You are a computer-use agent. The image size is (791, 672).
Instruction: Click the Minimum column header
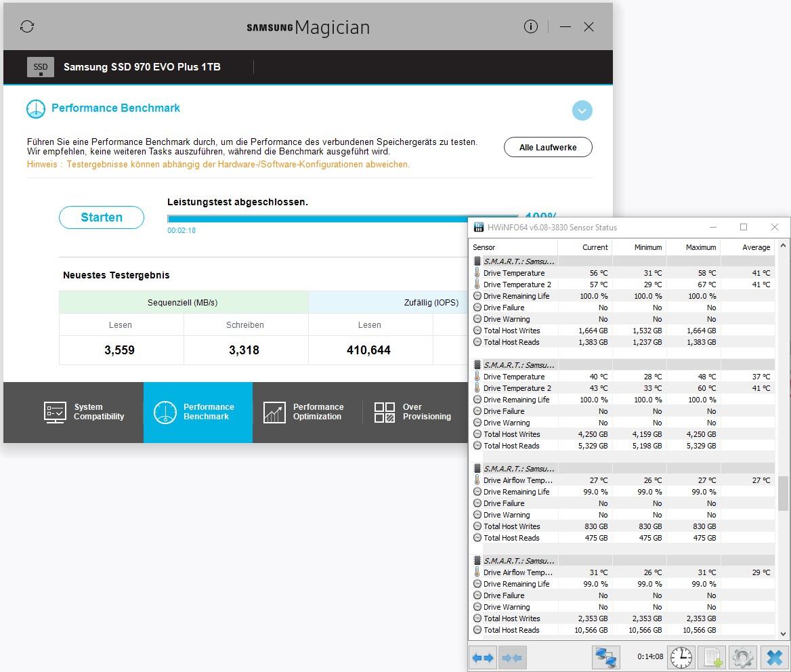[x=639, y=247]
